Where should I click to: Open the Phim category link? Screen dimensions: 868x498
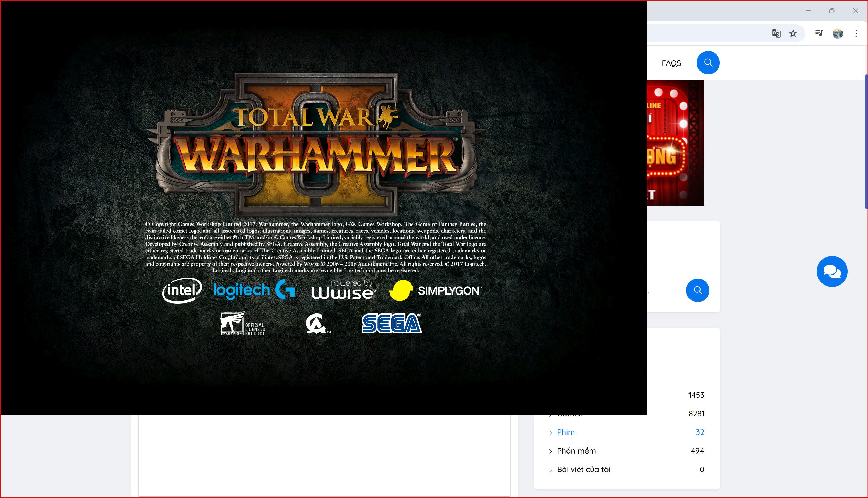[x=565, y=432]
